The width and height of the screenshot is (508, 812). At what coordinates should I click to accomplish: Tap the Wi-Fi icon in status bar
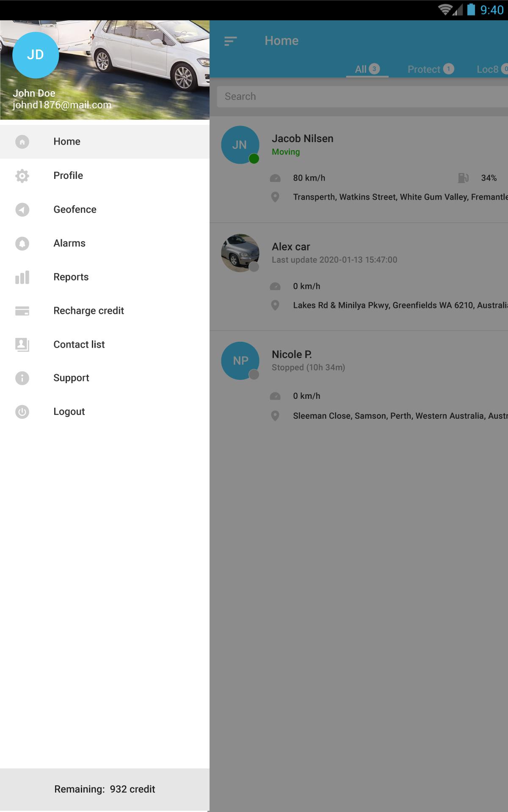point(445,10)
